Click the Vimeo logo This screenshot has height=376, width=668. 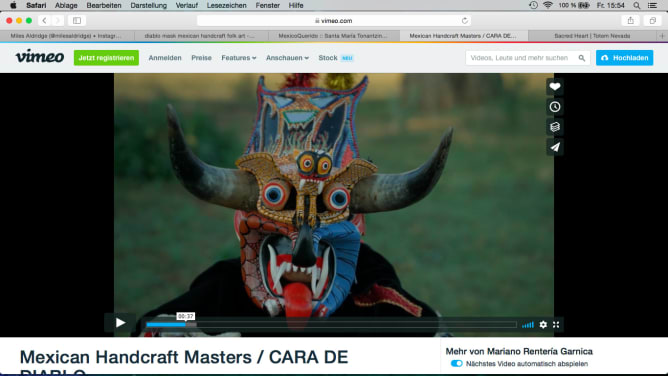point(40,57)
